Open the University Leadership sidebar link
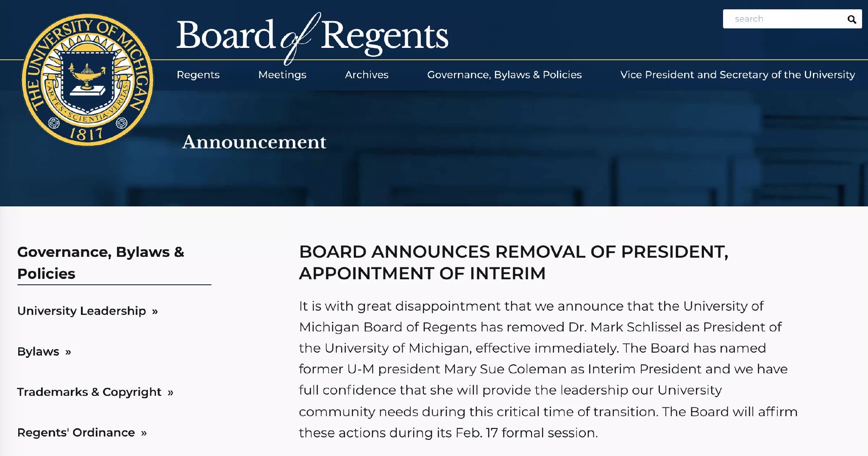The image size is (868, 456). pos(82,311)
